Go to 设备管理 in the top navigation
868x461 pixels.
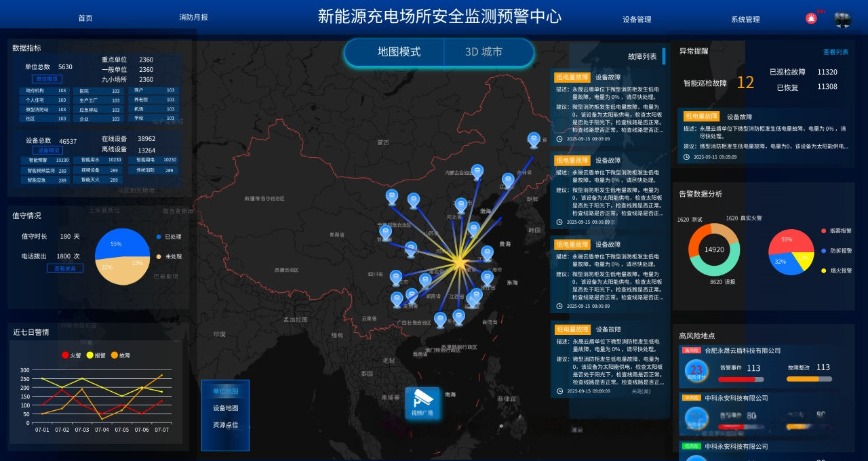[637, 20]
